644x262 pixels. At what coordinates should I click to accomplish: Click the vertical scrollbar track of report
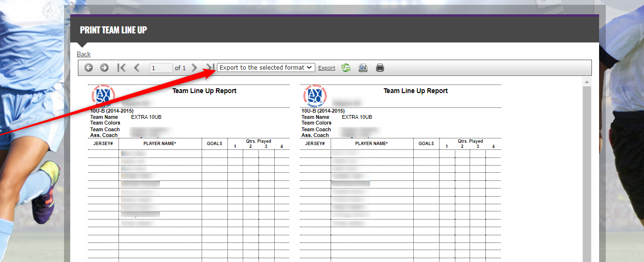tap(587, 172)
